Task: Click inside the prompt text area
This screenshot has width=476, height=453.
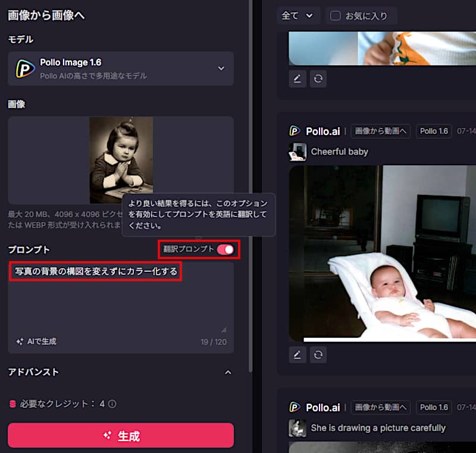Action: click(119, 303)
